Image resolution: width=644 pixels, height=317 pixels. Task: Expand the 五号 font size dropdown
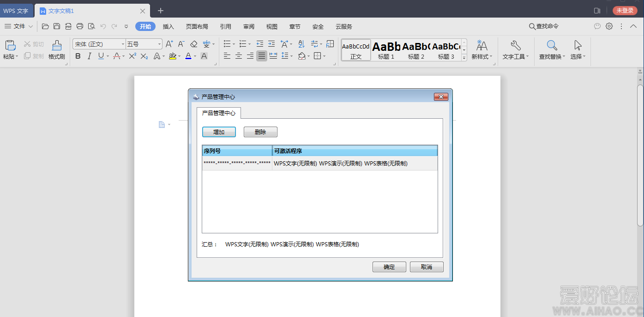coord(159,44)
